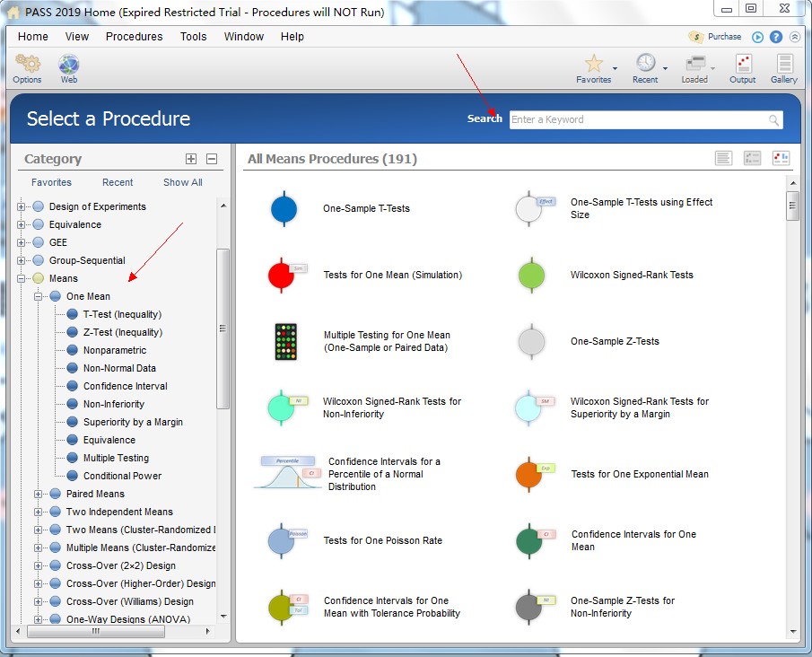The image size is (812, 657).
Task: Collapse the Means category node
Action: [22, 278]
